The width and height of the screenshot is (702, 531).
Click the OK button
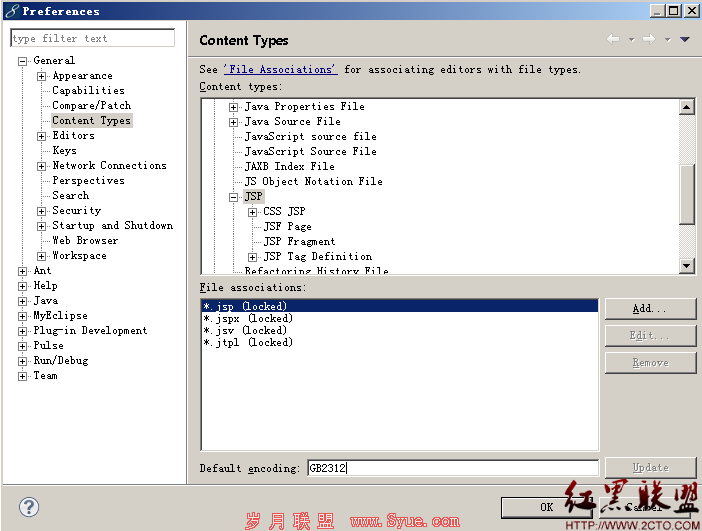pyautogui.click(x=547, y=507)
